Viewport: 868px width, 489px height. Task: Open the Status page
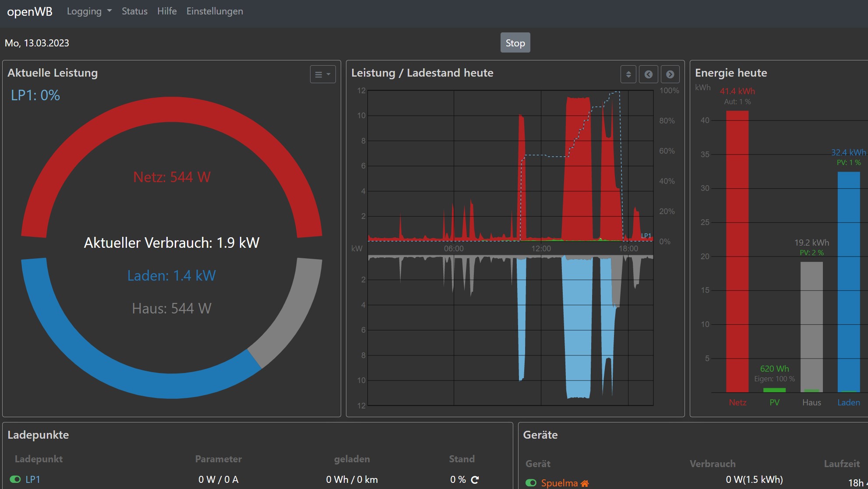(134, 11)
